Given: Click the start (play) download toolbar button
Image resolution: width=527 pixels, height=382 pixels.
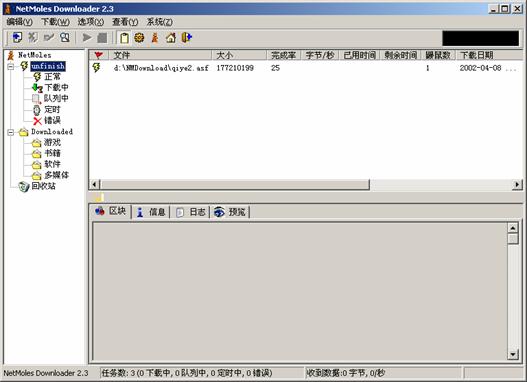Looking at the screenshot, I should pos(87,37).
